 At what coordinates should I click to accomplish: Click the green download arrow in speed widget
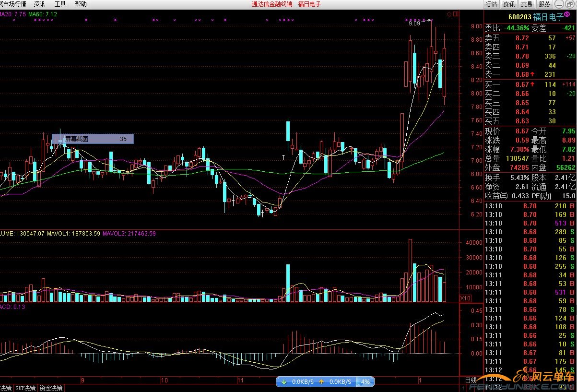tap(283, 382)
